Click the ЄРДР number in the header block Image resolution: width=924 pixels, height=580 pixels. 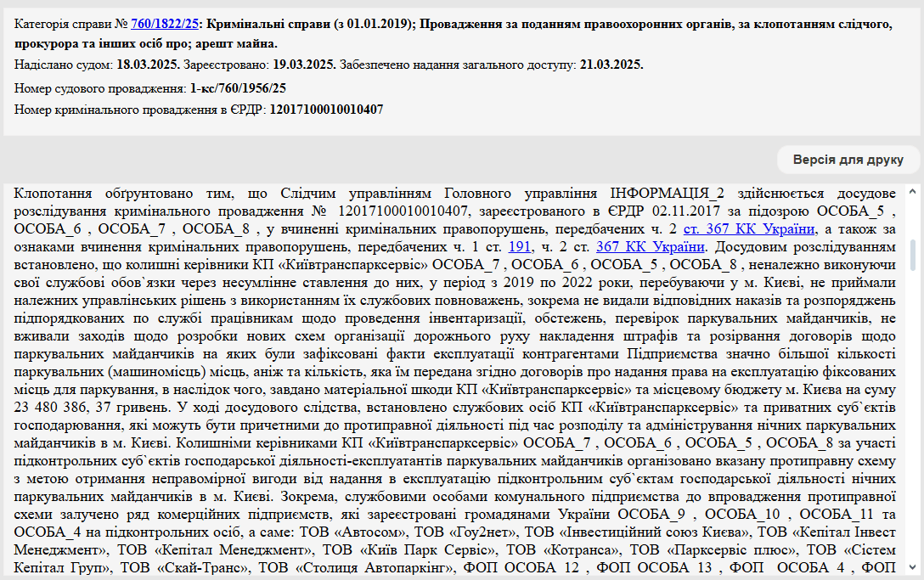click(326, 110)
